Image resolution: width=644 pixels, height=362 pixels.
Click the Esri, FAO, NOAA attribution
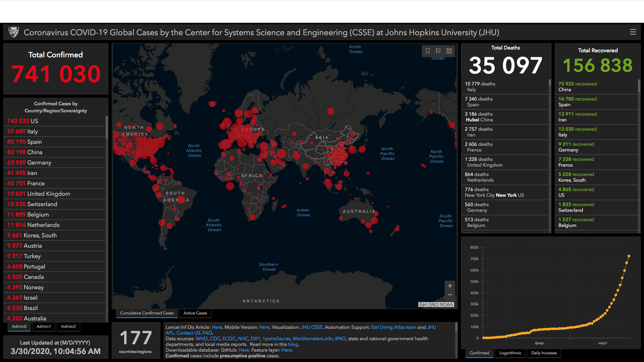pos(436,305)
